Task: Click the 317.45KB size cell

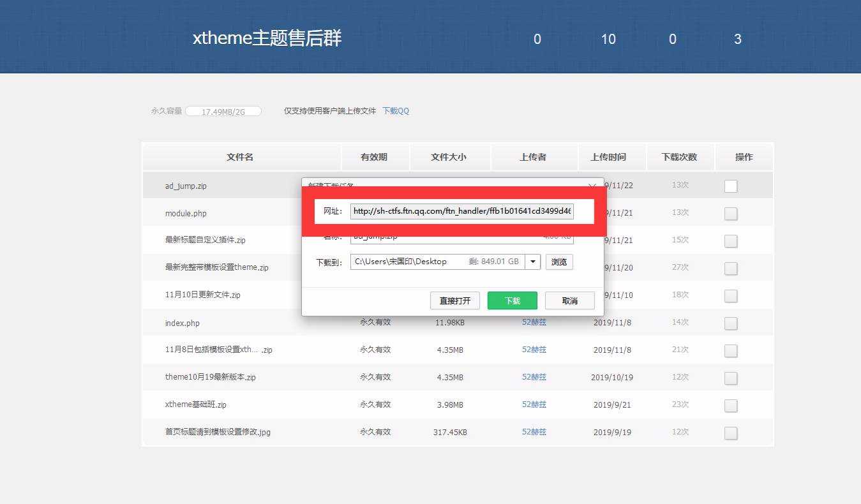Action: point(450,433)
